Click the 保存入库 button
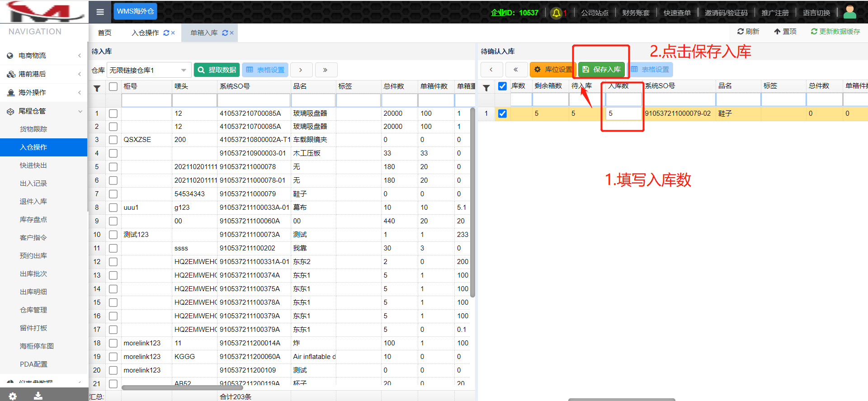This screenshot has height=401, width=868. click(x=601, y=70)
